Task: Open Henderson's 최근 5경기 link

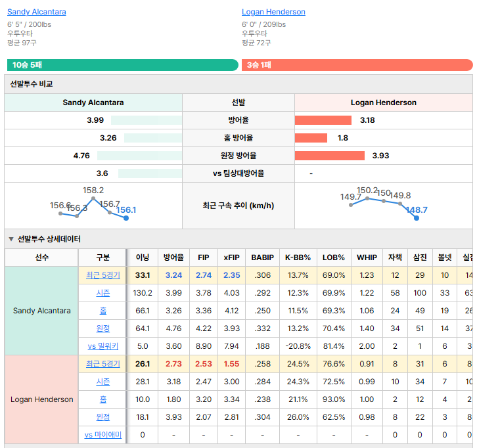Action: [102, 364]
